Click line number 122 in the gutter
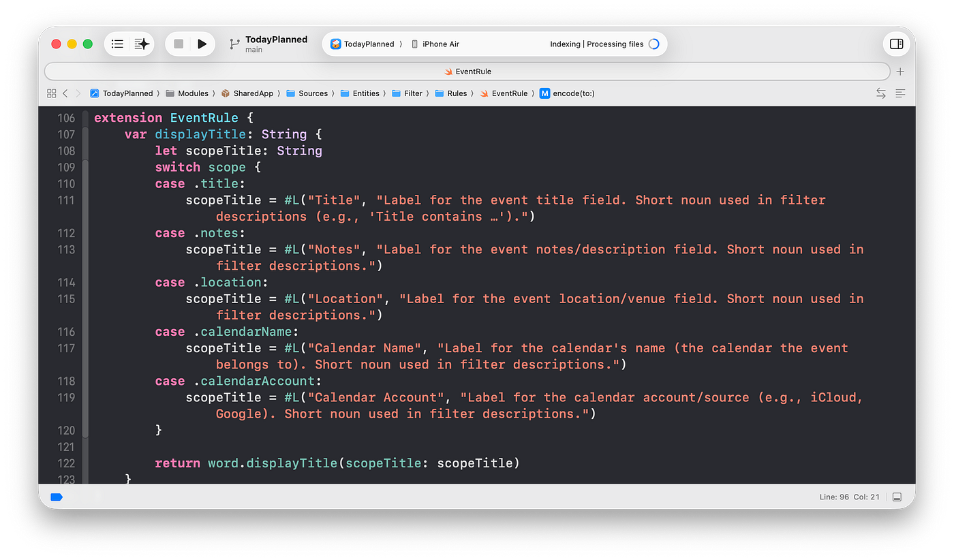The width and height of the screenshot is (954, 560). [x=66, y=463]
